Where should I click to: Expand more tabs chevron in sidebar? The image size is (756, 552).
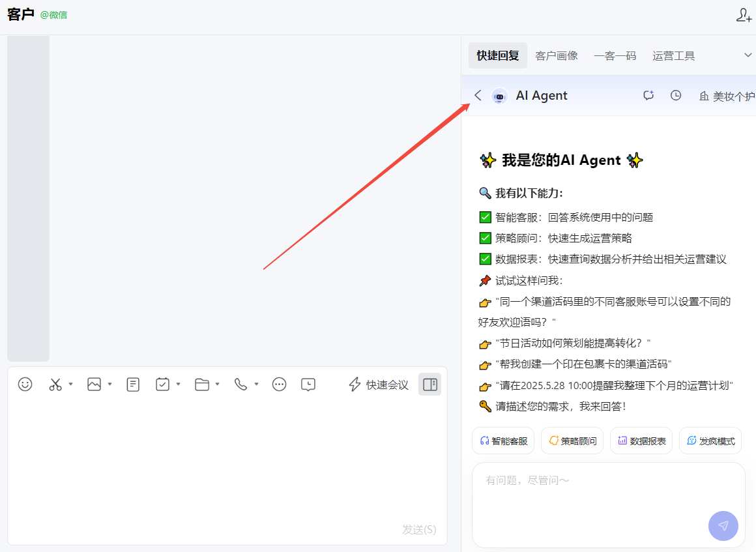(748, 55)
